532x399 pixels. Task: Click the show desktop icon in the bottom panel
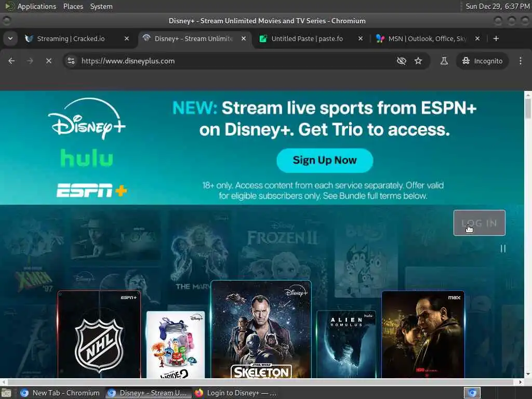6,393
